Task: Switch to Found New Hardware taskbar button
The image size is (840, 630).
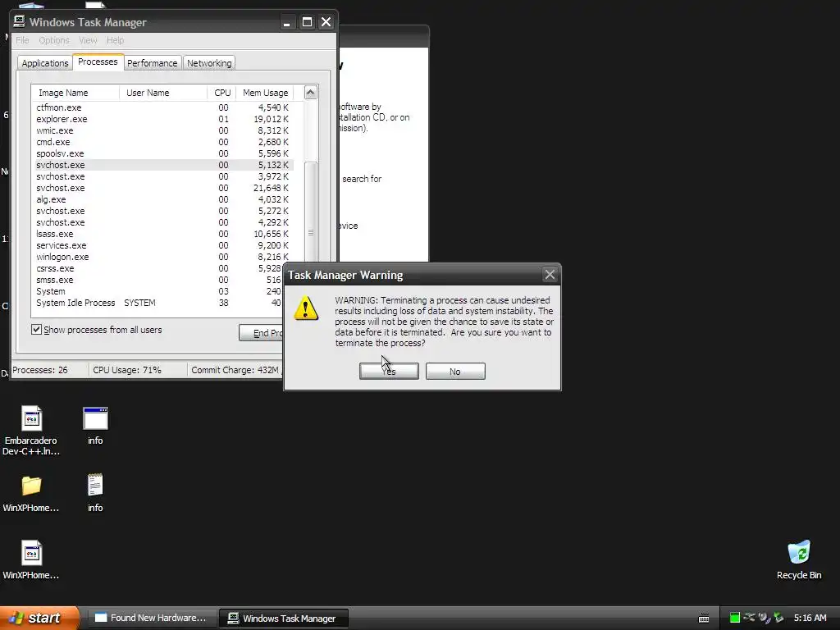Action: pos(151,618)
